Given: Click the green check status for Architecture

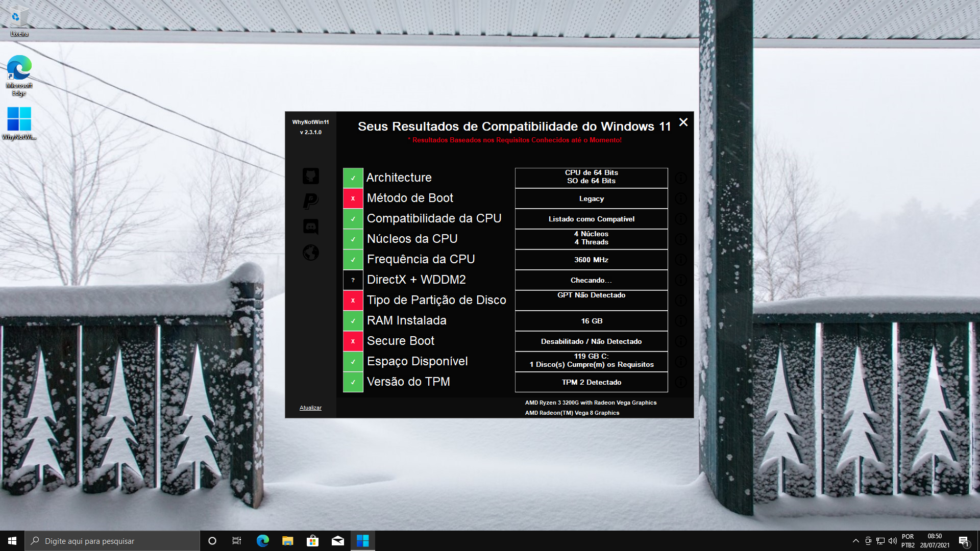Looking at the screenshot, I should click(353, 178).
